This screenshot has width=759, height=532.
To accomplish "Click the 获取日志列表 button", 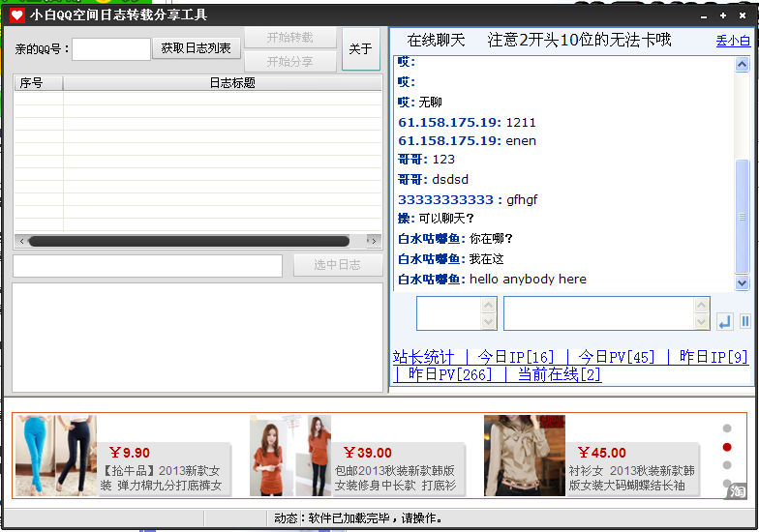I will (196, 48).
